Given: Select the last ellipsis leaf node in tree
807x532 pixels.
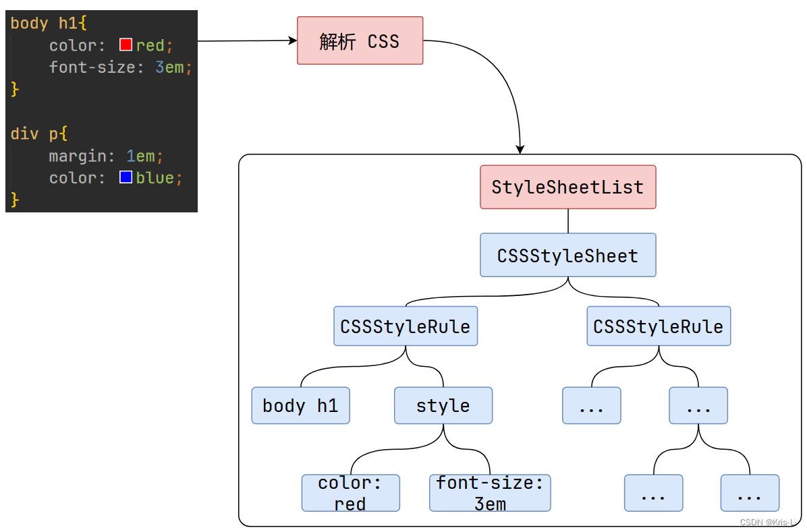Looking at the screenshot, I should [749, 493].
